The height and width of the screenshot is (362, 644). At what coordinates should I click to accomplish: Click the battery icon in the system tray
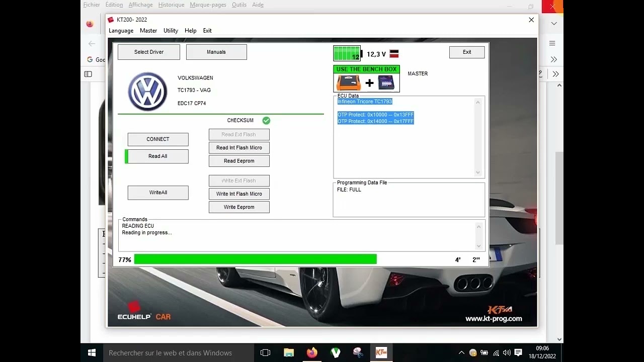pos(485,353)
